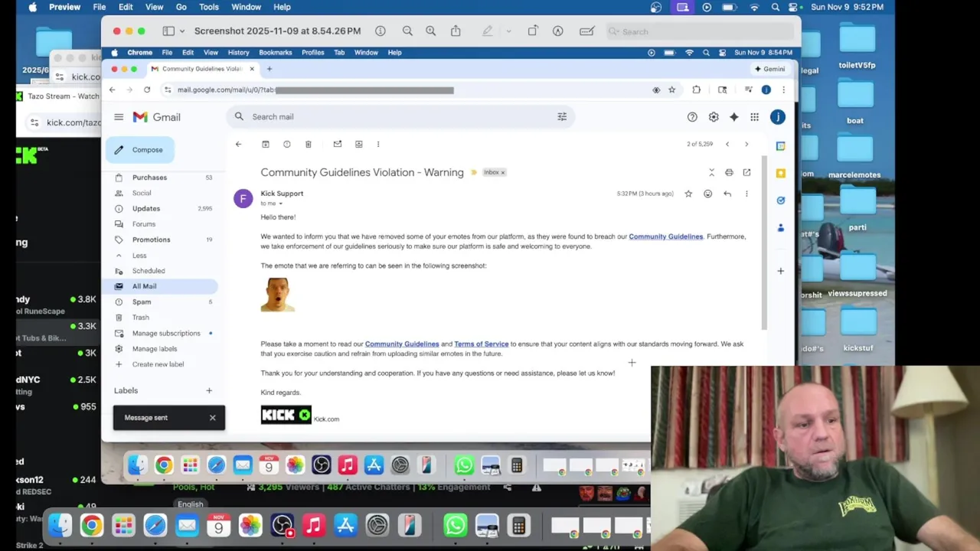980x551 pixels.
Task: Open a new Chrome tab with the plus
Action: pos(269,69)
